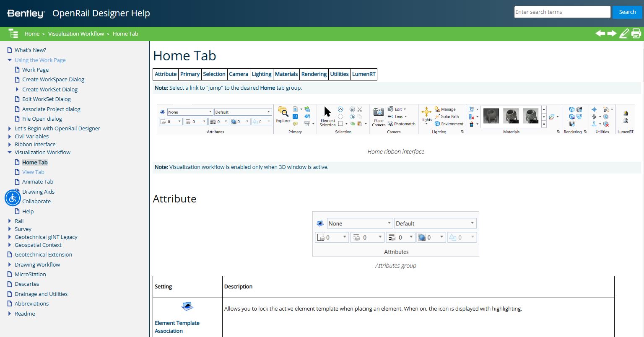Jump to the Selection tab group
Screen dimensions: 644x337
coord(214,74)
